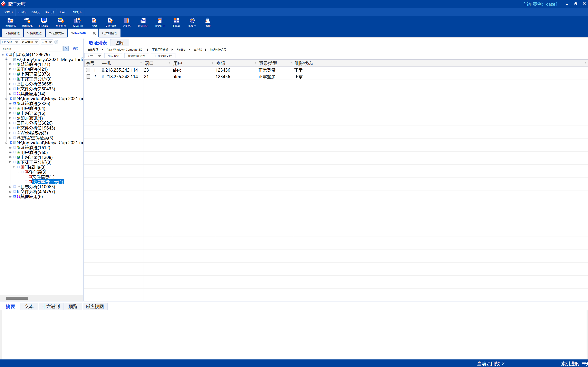This screenshot has height=367, width=588.
Task: Check row 1 checkbox for port 23
Action: tap(88, 70)
